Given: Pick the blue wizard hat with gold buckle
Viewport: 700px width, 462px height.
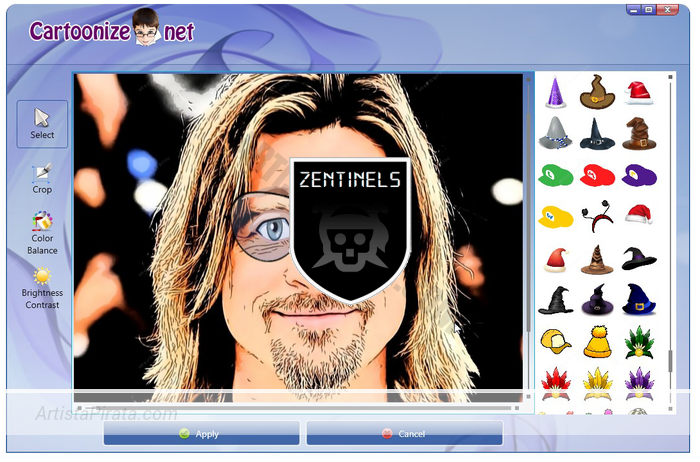Looking at the screenshot, I should [x=639, y=300].
